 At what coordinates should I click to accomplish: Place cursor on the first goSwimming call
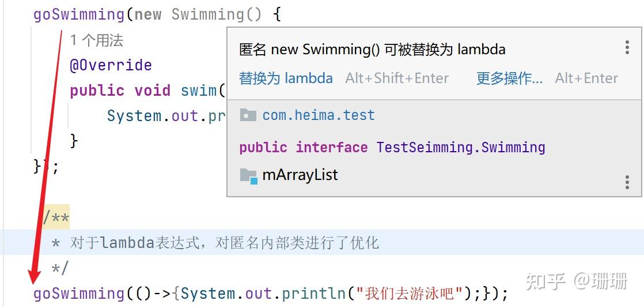79,14
